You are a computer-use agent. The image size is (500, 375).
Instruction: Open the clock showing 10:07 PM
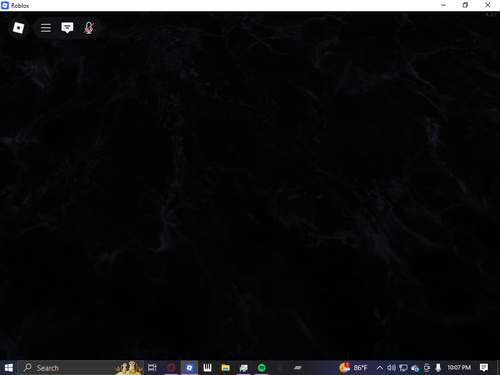(x=459, y=367)
